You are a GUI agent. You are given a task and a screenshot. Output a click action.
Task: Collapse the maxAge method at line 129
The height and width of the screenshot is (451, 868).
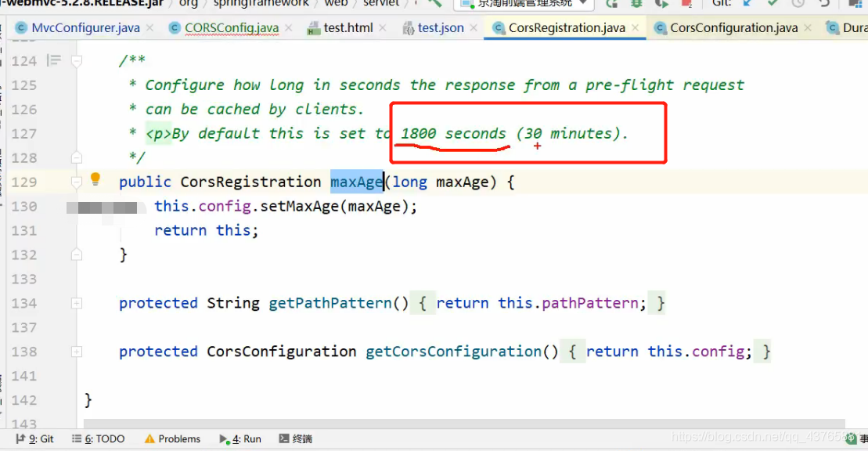[x=77, y=182]
